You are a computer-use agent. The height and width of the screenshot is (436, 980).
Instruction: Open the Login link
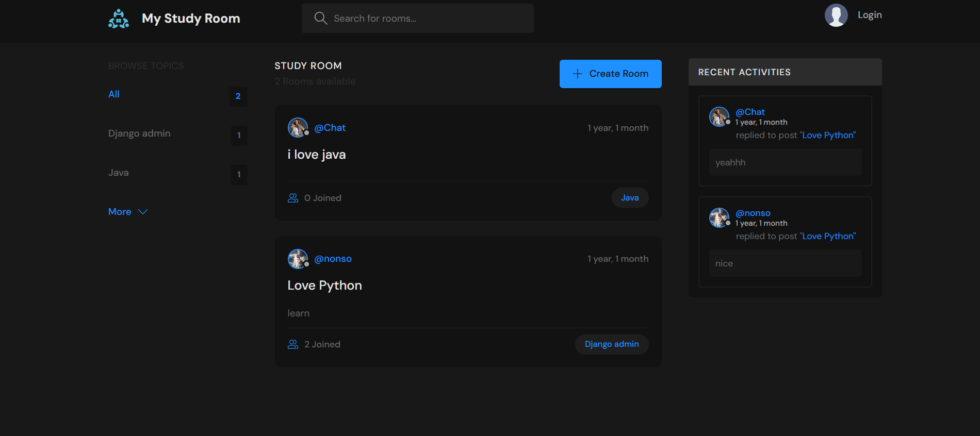(x=870, y=15)
